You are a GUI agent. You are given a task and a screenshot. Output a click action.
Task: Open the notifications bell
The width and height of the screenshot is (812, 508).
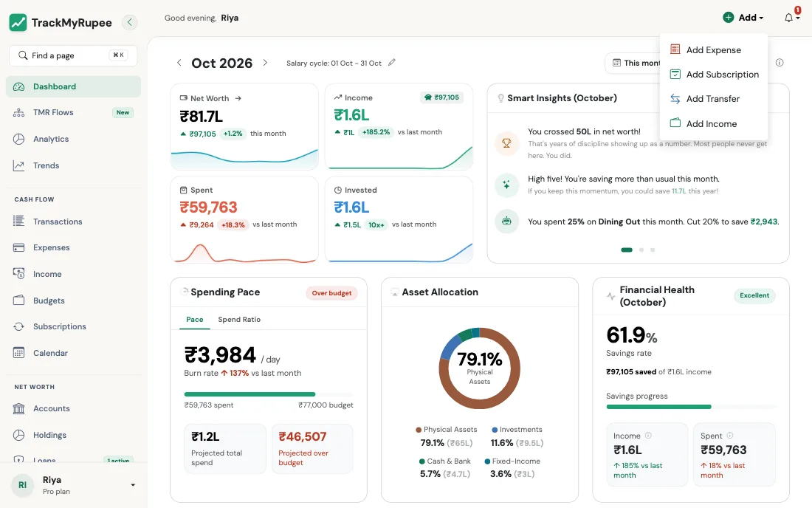(788, 18)
